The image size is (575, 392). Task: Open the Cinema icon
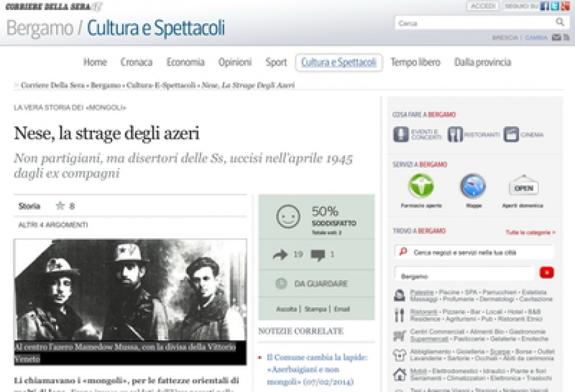511,134
